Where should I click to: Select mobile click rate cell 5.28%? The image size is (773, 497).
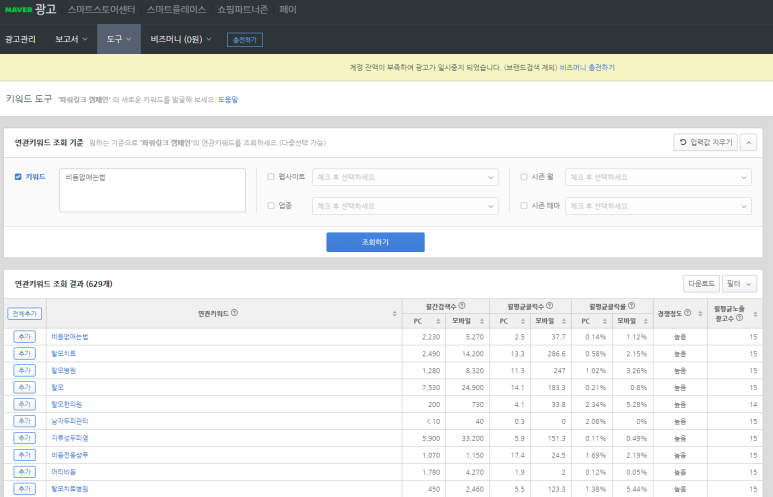(632, 404)
